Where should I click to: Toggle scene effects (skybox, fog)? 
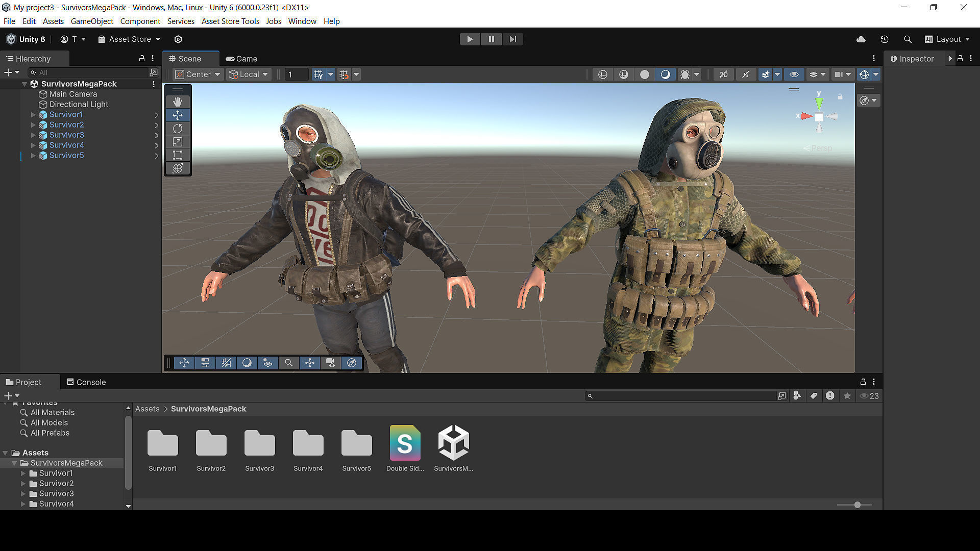(765, 74)
